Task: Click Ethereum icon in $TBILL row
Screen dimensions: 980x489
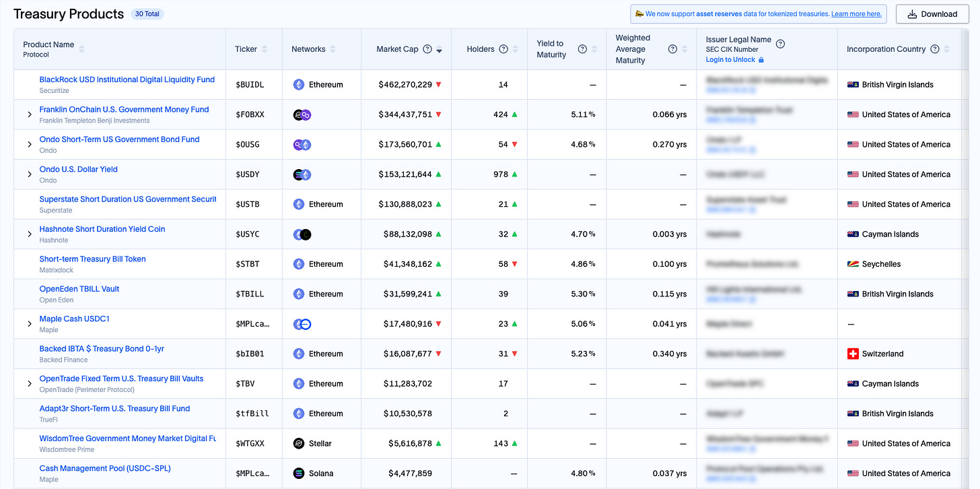Action: pyautogui.click(x=299, y=294)
